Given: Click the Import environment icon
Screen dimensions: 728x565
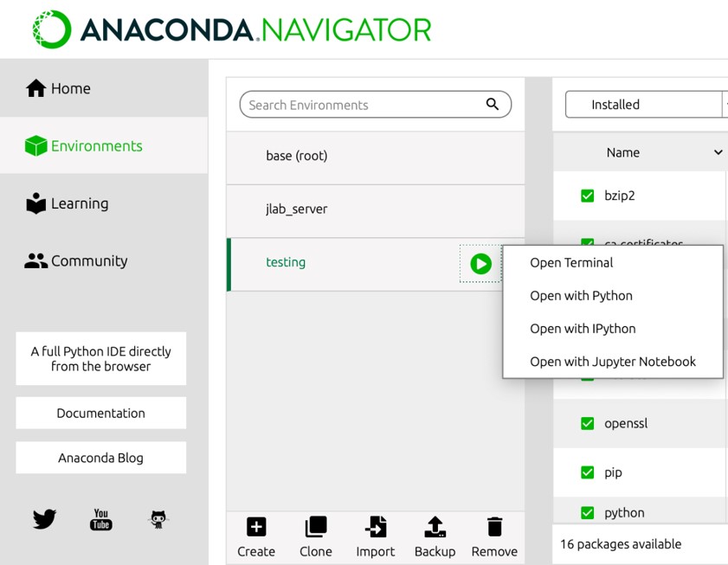Looking at the screenshot, I should click(376, 527).
